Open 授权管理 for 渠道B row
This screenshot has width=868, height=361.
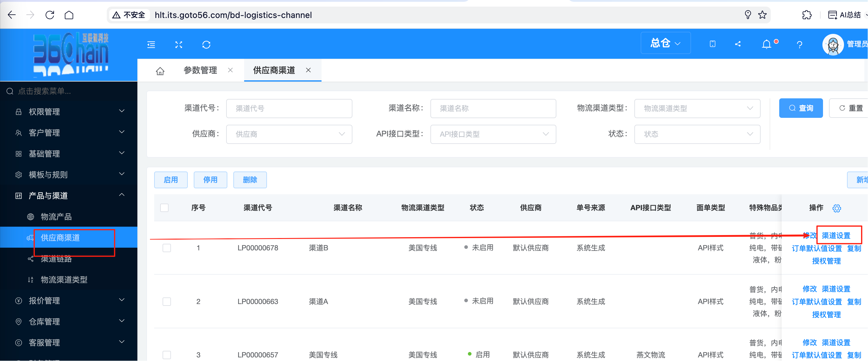tap(827, 261)
